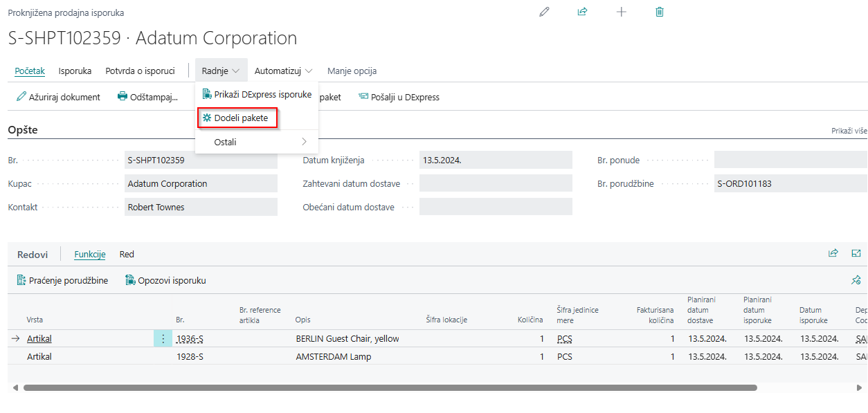Click the pencil edit icon at top
This screenshot has height=413, width=868.
click(x=544, y=12)
